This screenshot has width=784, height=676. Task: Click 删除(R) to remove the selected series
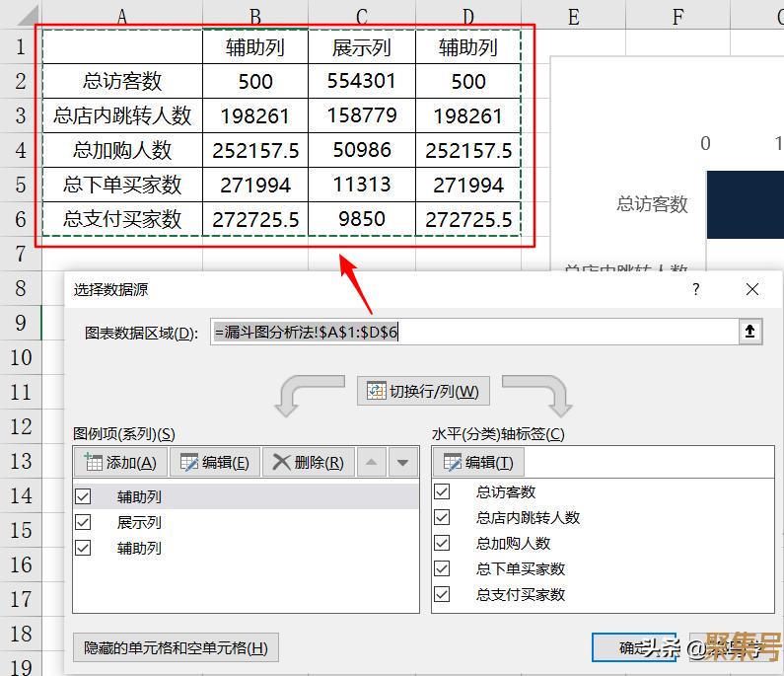[308, 462]
